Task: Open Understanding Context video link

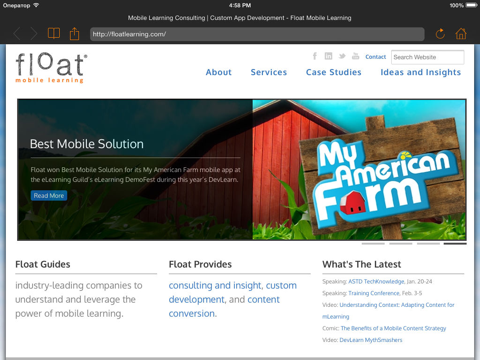Action: 388,311
